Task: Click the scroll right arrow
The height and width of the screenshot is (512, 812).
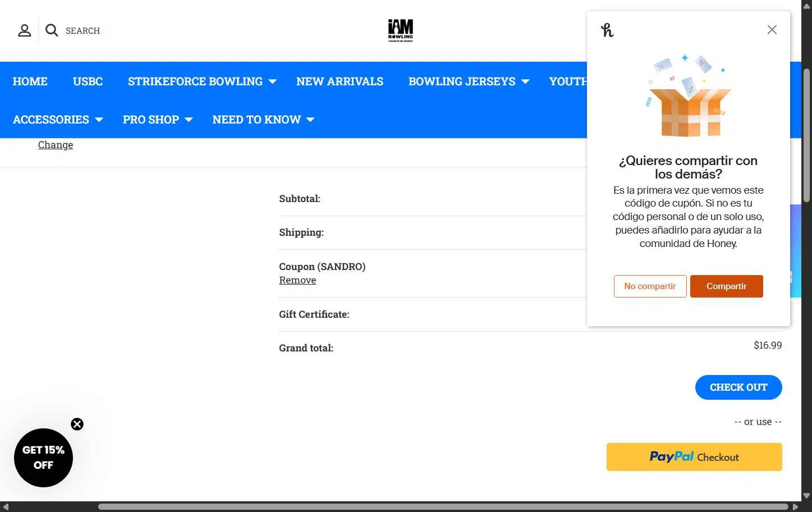Action: [x=795, y=507]
